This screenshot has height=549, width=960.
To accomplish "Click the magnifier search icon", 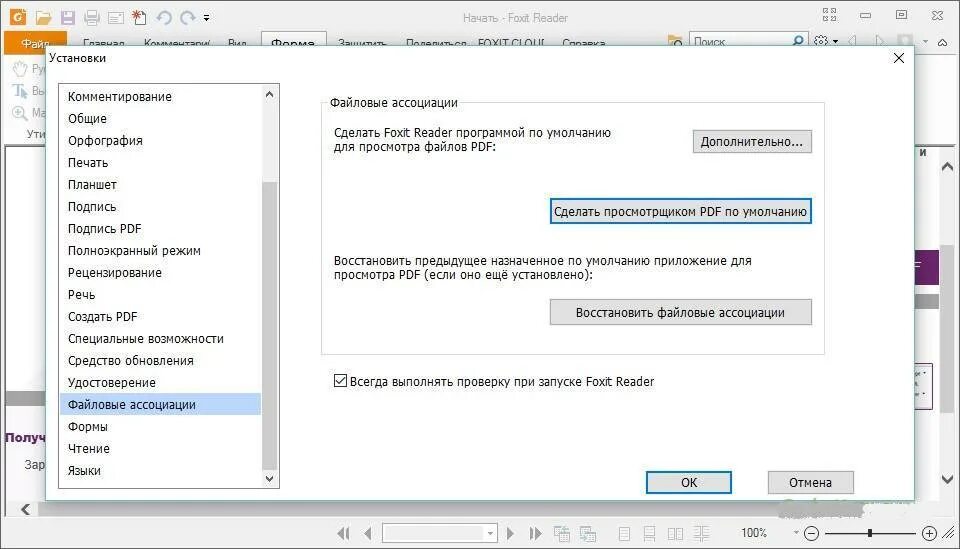I will click(x=798, y=41).
